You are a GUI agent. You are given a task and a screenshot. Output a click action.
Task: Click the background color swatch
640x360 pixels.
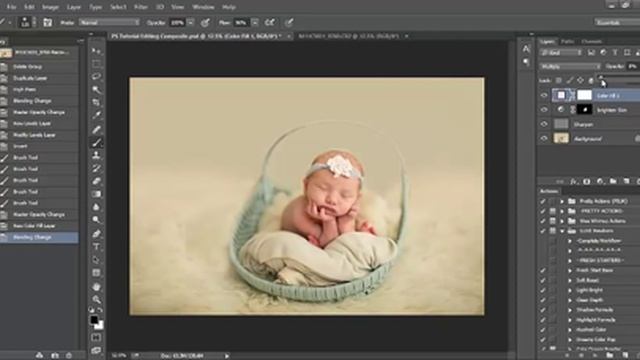[x=99, y=325]
